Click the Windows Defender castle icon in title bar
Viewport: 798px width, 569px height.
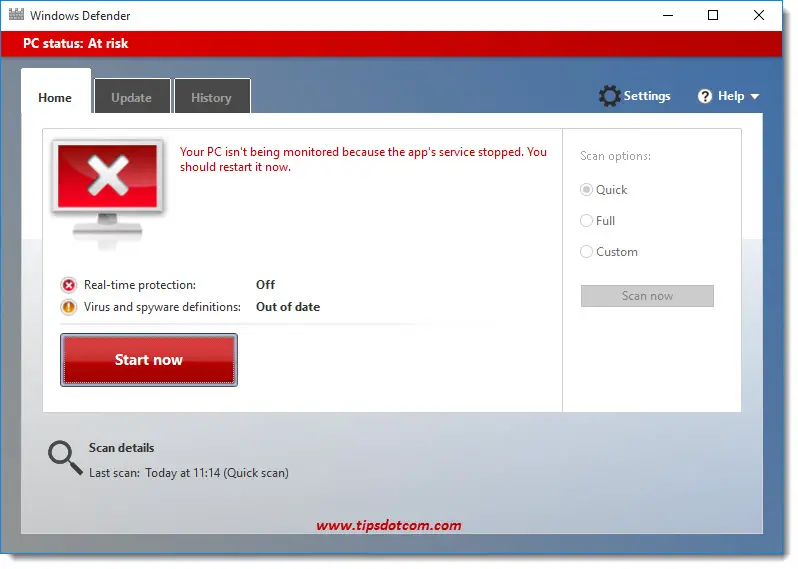[16, 14]
